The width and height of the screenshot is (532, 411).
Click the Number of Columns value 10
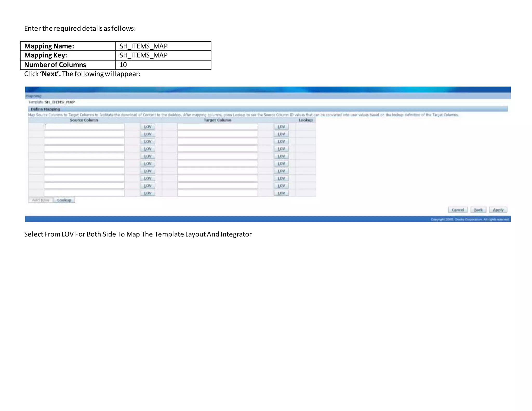[123, 65]
